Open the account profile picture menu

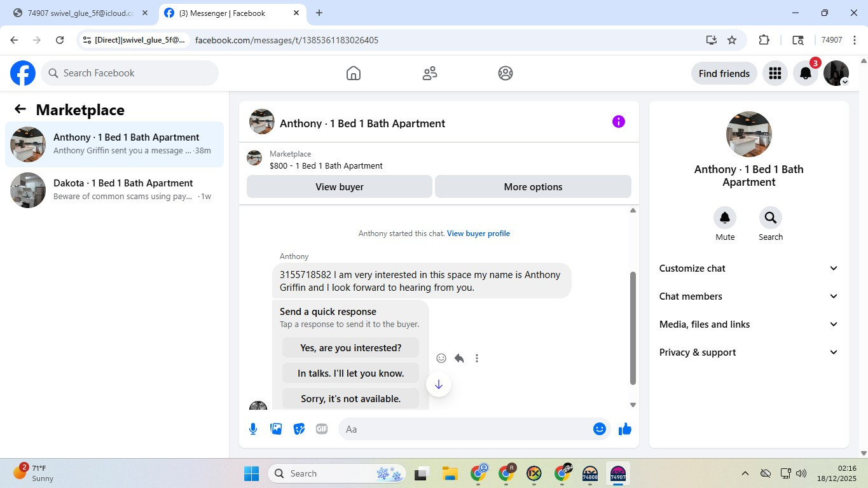click(x=836, y=73)
